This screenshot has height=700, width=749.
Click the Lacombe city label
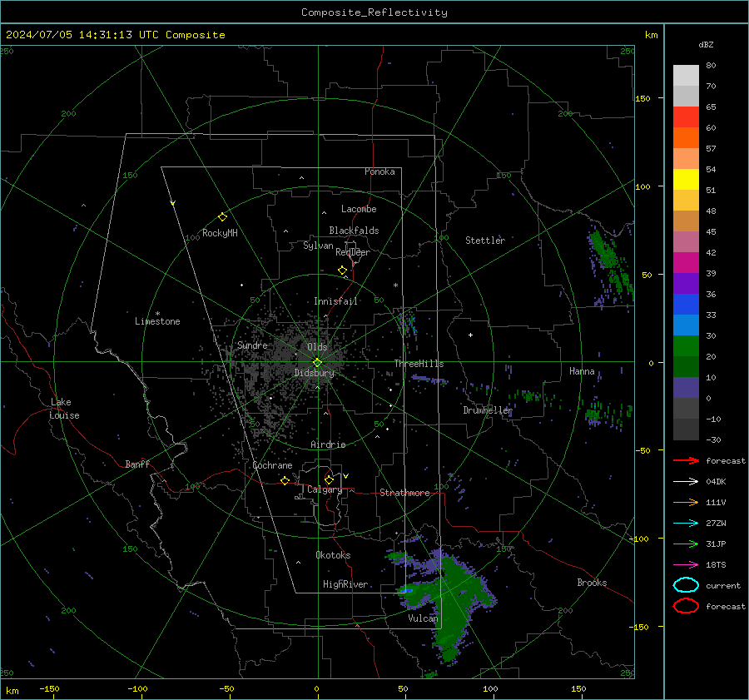(359, 209)
